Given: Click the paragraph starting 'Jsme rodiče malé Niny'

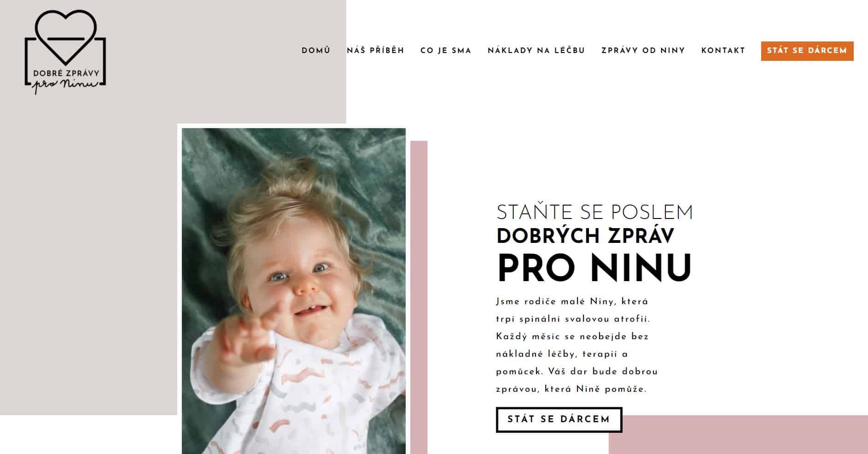Looking at the screenshot, I should click(x=577, y=345).
